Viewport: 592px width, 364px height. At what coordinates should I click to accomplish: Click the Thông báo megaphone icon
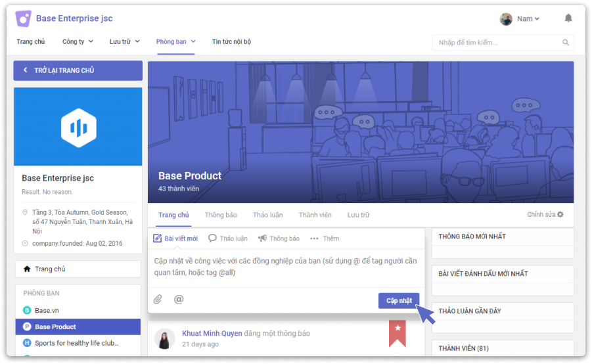(262, 239)
